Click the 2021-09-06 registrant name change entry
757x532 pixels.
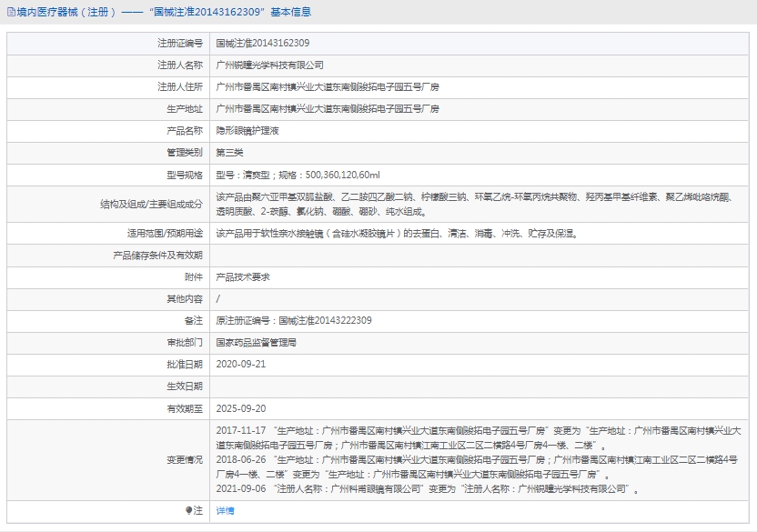(426, 489)
